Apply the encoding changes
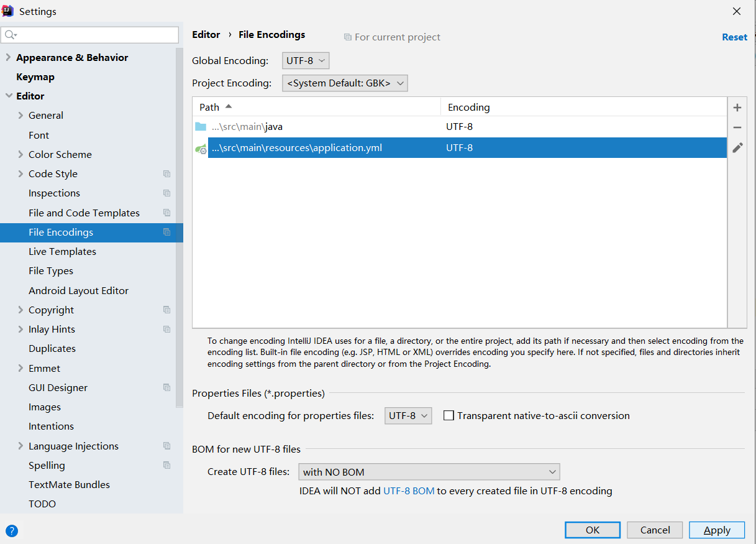Image resolution: width=756 pixels, height=544 pixels. tap(716, 530)
